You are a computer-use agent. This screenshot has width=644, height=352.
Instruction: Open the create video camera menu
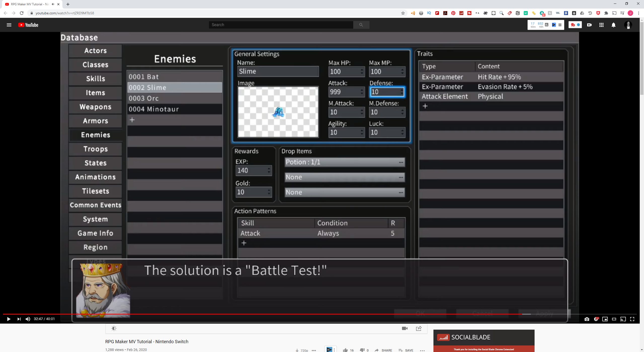(x=589, y=25)
